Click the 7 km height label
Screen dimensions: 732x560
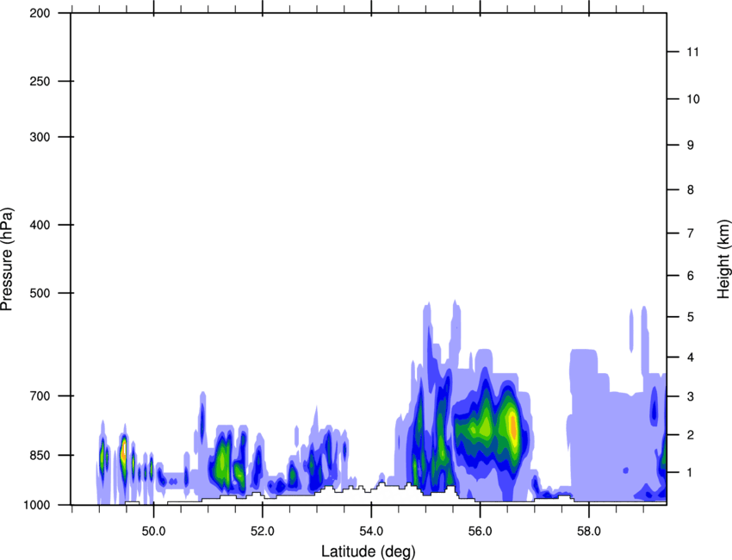690,233
